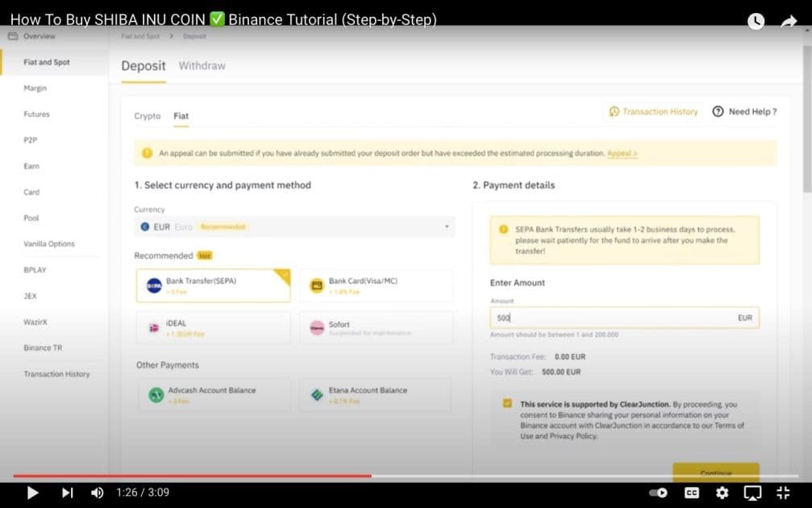Open Futures wallet section
The width and height of the screenshot is (812, 508).
click(37, 114)
